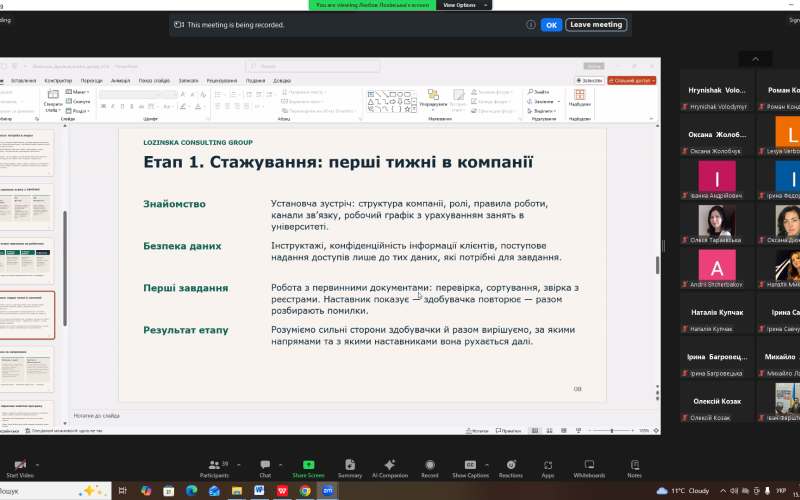Open Microsoft Word from the taskbar
The height and width of the screenshot is (500, 800).
259,491
